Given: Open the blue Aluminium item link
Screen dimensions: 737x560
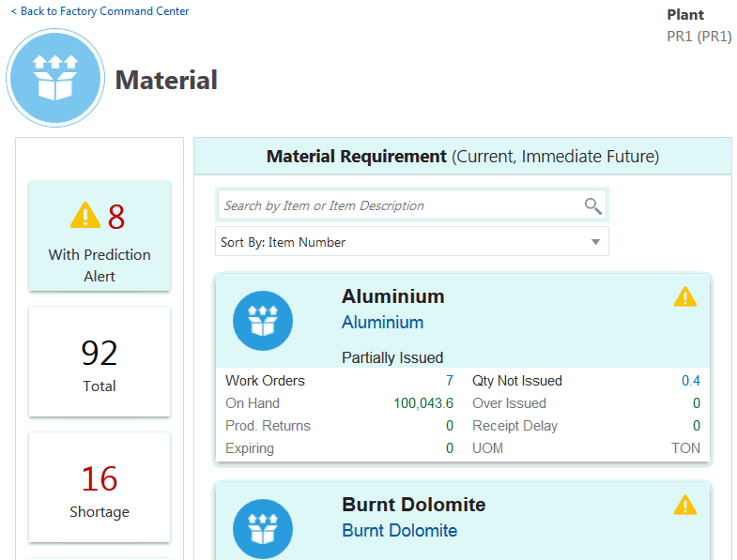Looking at the screenshot, I should click(383, 323).
